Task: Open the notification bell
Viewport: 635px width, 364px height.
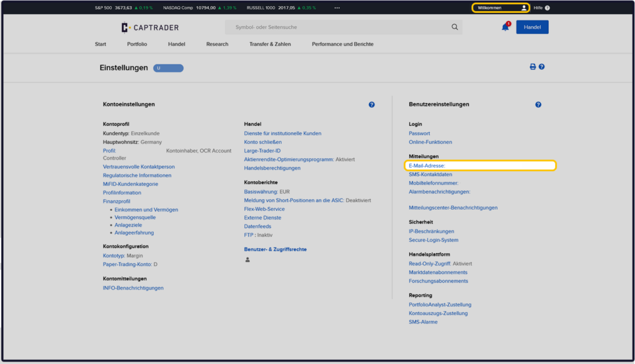Action: [505, 27]
